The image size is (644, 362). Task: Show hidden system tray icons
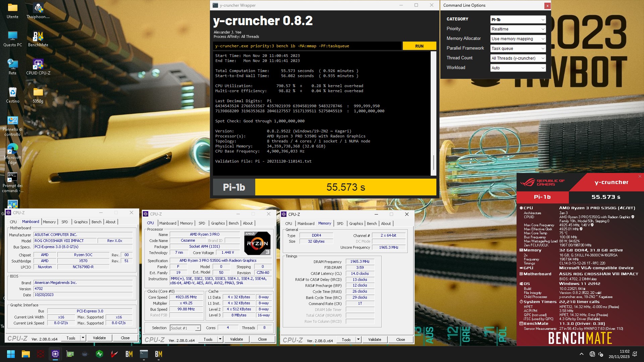[x=581, y=354]
